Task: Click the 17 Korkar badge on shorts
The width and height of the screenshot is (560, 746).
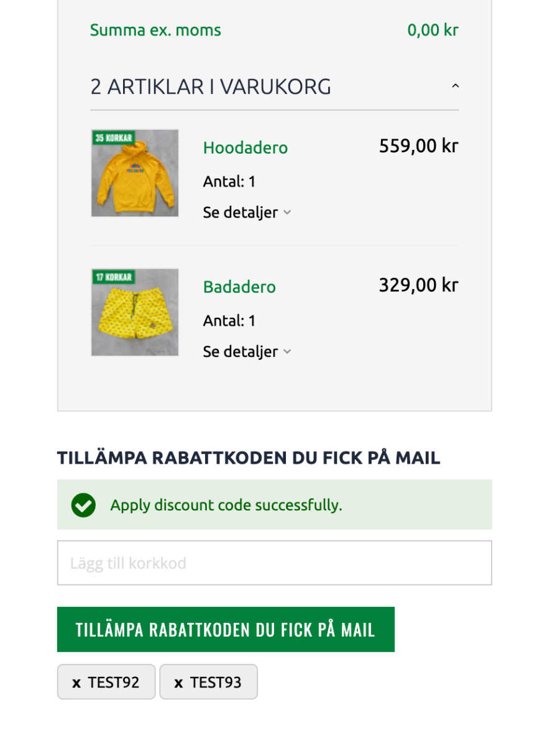Action: pos(114,277)
